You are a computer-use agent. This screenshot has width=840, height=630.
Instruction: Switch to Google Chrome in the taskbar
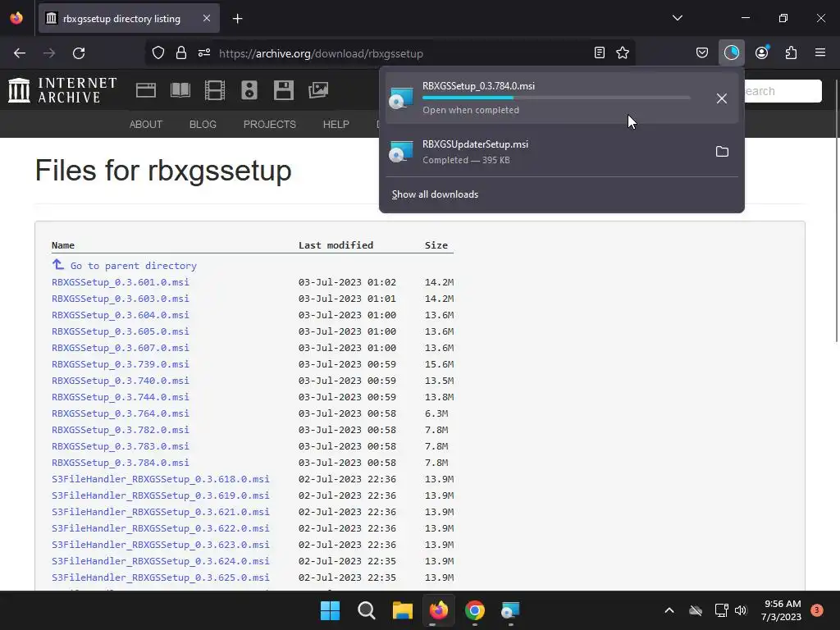(x=475, y=610)
